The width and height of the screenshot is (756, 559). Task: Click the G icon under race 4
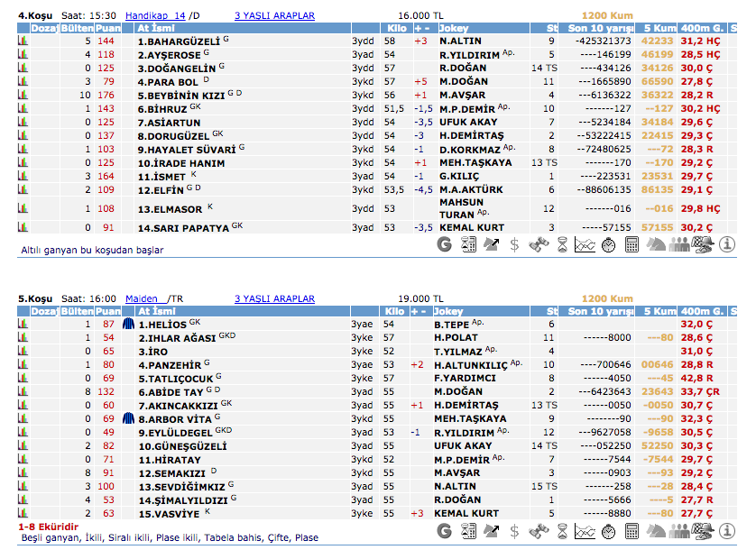445,244
